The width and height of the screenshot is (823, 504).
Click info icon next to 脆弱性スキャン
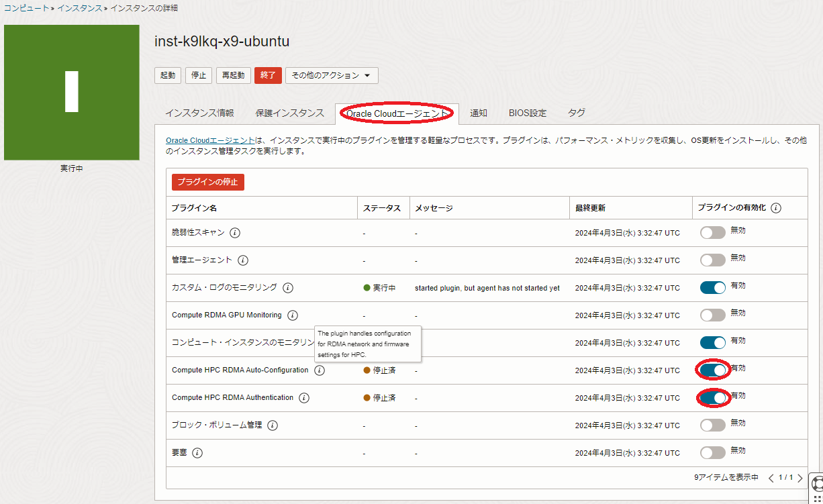tap(235, 233)
